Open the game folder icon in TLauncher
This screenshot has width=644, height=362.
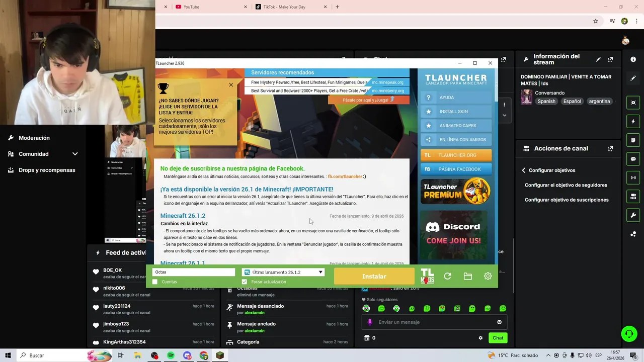[468, 276]
